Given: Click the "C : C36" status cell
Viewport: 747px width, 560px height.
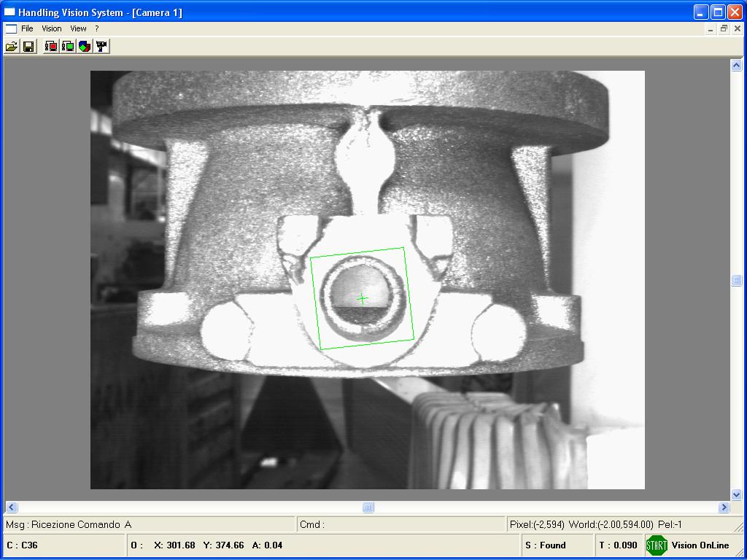Looking at the screenshot, I should click(63, 545).
